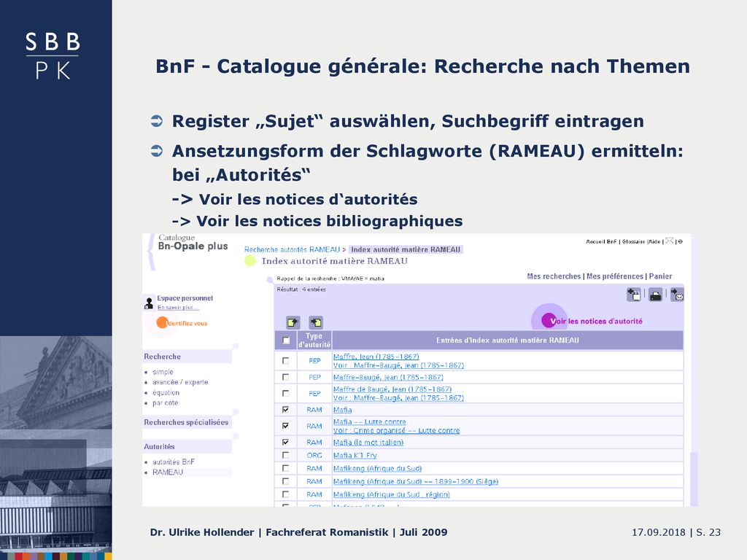
Task: Open the Aide link in header
Action: coord(654,241)
